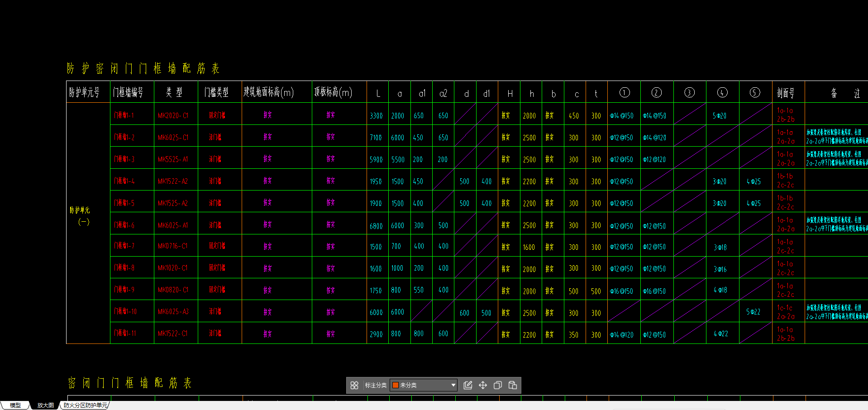
Task: Click the edit annotation pencil icon
Action: [x=468, y=385]
